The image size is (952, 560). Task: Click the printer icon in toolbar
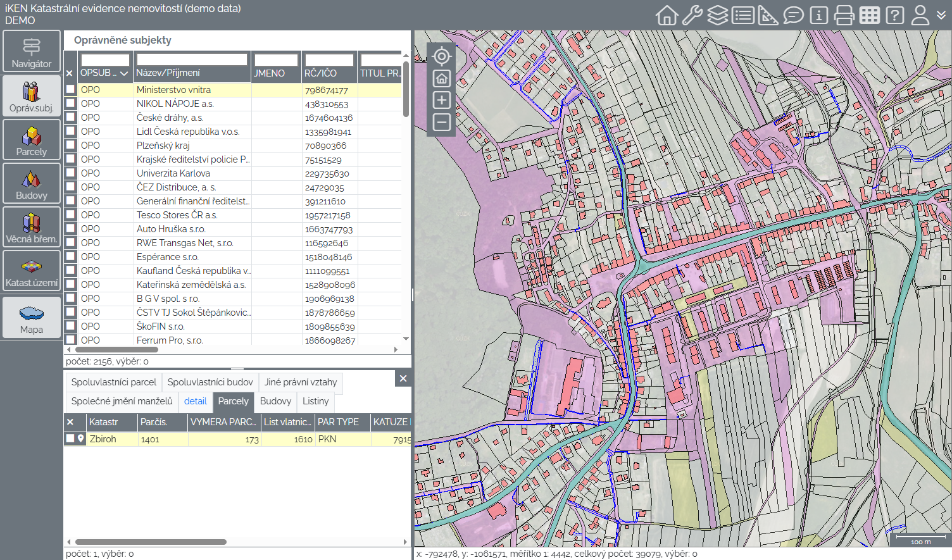pos(844,15)
